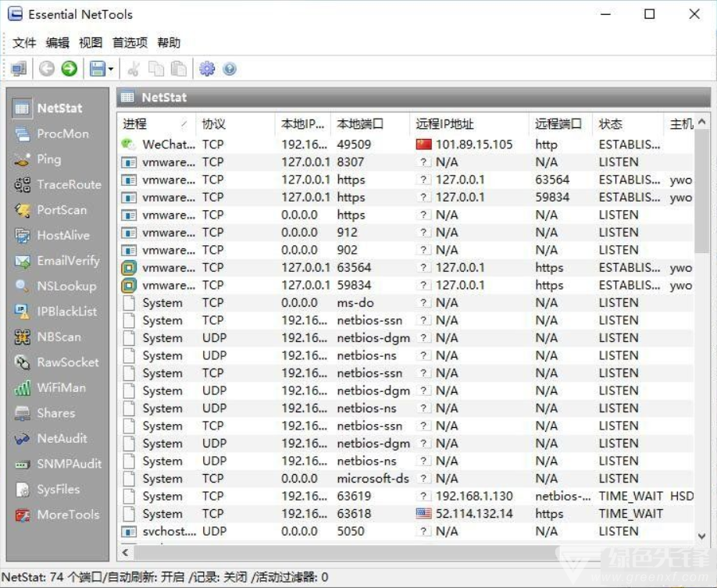Click the scissors cut toolbar icon

pyautogui.click(x=134, y=69)
